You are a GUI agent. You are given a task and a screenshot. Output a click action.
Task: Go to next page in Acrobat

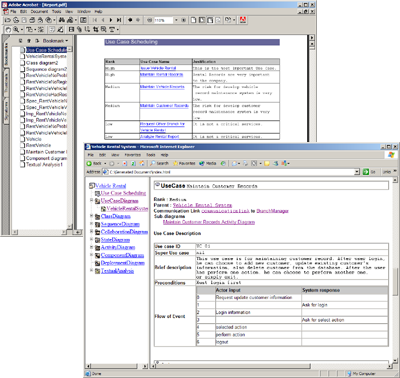point(111,20)
